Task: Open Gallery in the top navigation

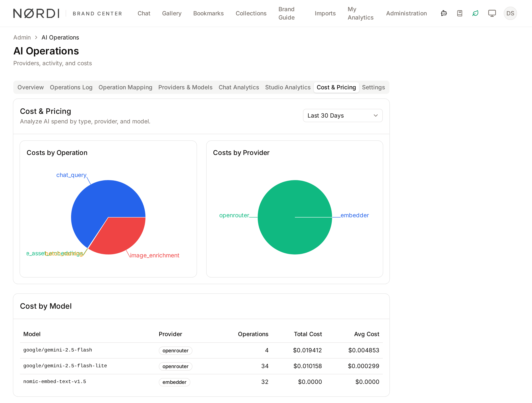Action: 172,13
